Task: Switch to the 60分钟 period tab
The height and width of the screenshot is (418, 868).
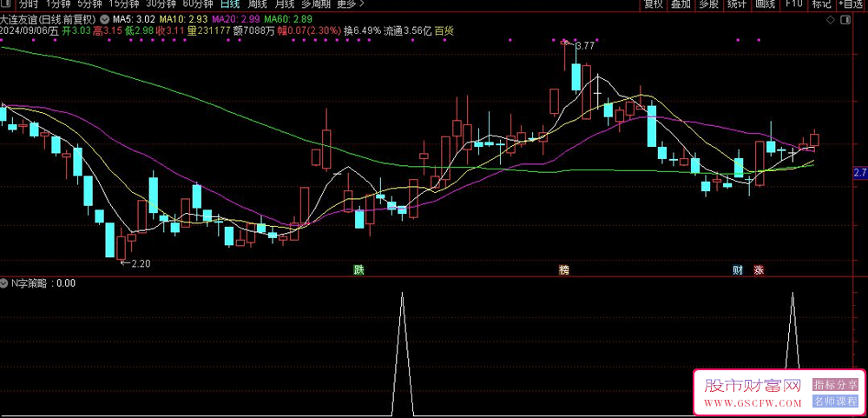Action: click(x=198, y=3)
